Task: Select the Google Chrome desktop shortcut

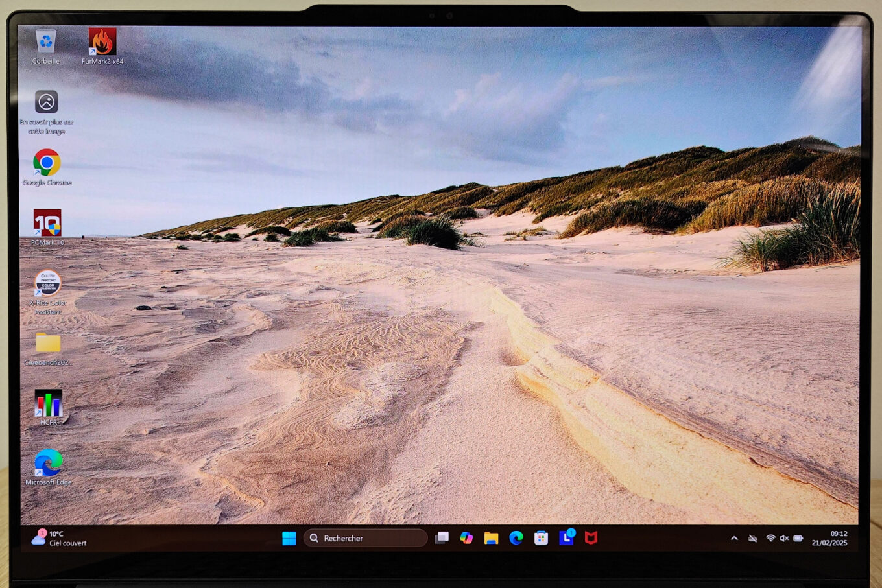Action: pyautogui.click(x=47, y=163)
